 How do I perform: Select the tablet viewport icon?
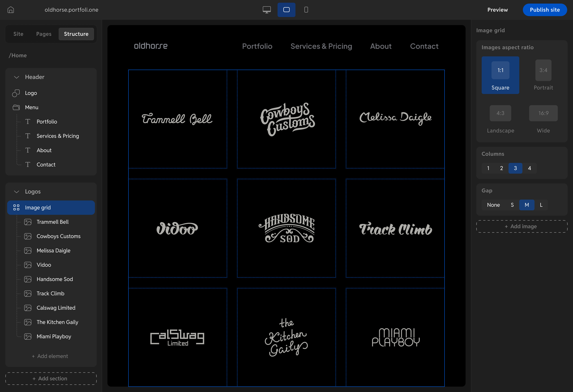coord(286,10)
